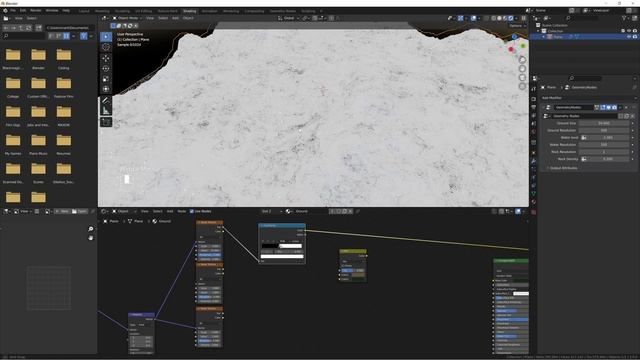
Task: Expand the Output Attributes panel
Action: click(563, 168)
